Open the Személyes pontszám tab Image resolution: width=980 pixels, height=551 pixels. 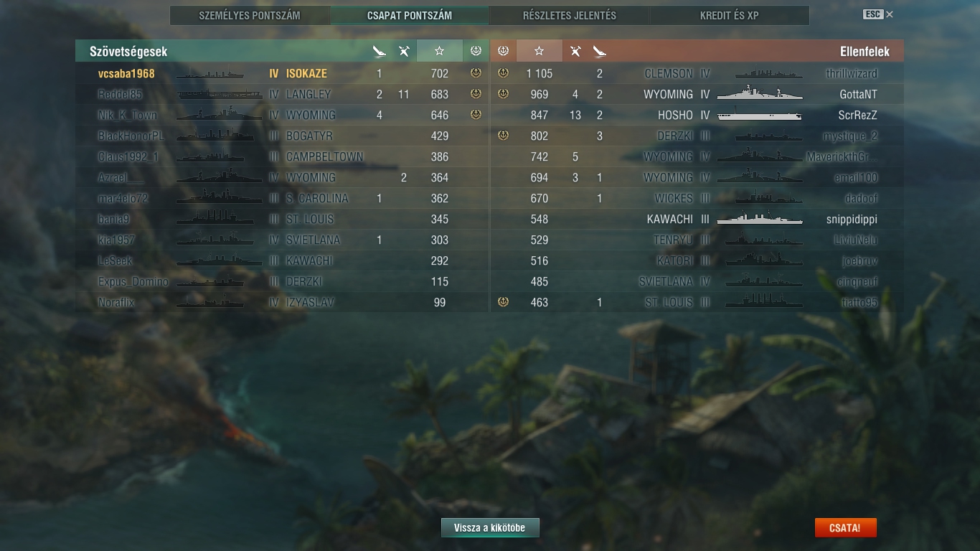[x=250, y=16]
